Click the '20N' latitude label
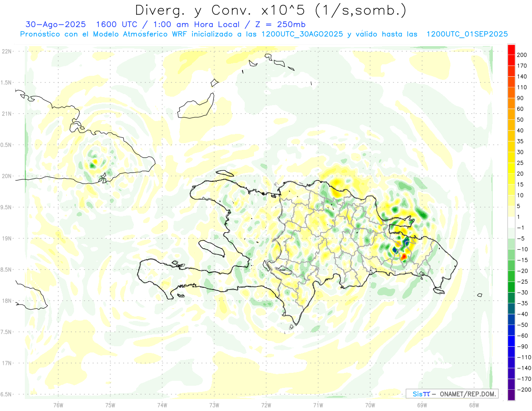Image resolution: width=532 pixels, height=411 pixels. [7, 176]
